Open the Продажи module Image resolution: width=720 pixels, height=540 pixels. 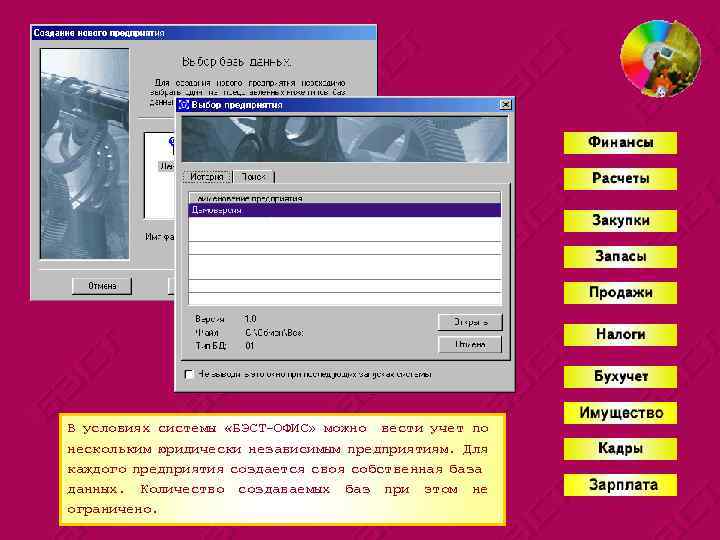(x=620, y=292)
